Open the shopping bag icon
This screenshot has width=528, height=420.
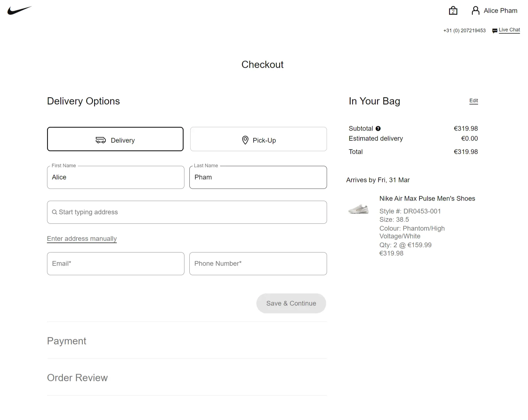pos(453,11)
